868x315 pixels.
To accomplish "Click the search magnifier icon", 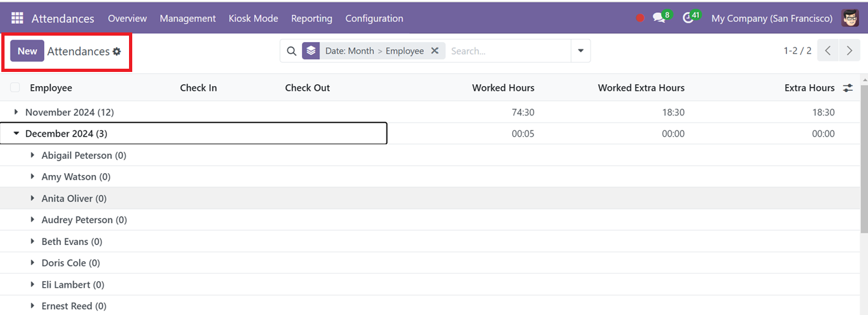I will (292, 51).
